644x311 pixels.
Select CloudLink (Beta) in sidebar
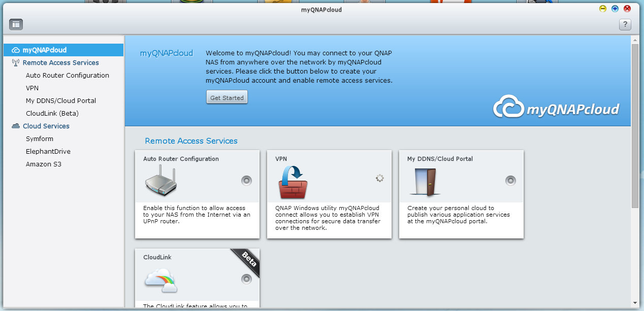click(52, 113)
